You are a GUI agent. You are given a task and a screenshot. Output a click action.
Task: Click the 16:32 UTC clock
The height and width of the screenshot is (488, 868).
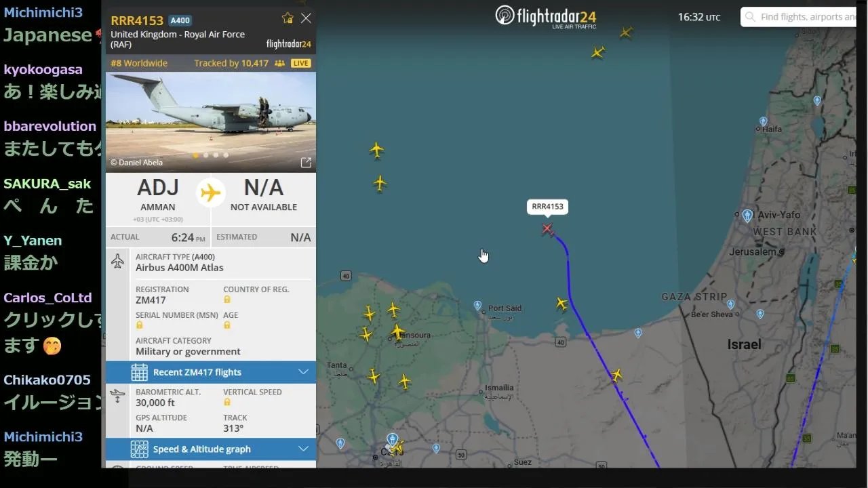[699, 17]
